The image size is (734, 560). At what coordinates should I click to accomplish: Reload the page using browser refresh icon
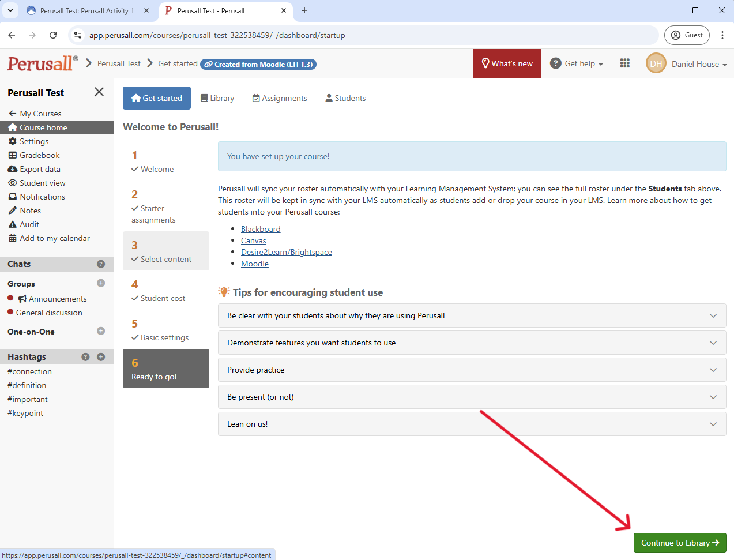click(x=53, y=35)
